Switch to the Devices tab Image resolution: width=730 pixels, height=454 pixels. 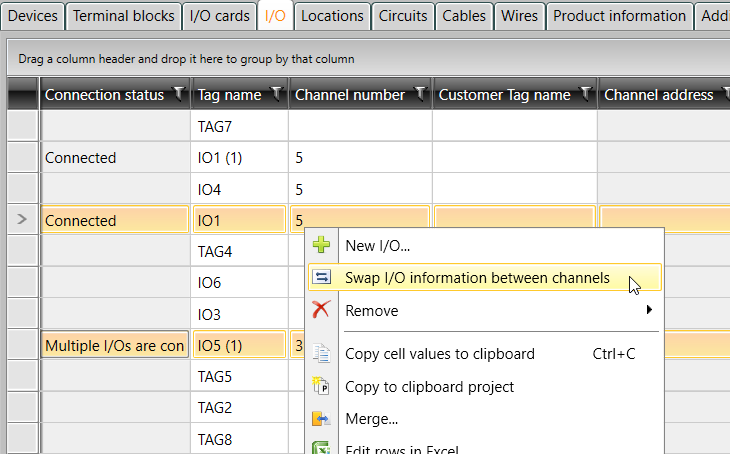tap(33, 16)
